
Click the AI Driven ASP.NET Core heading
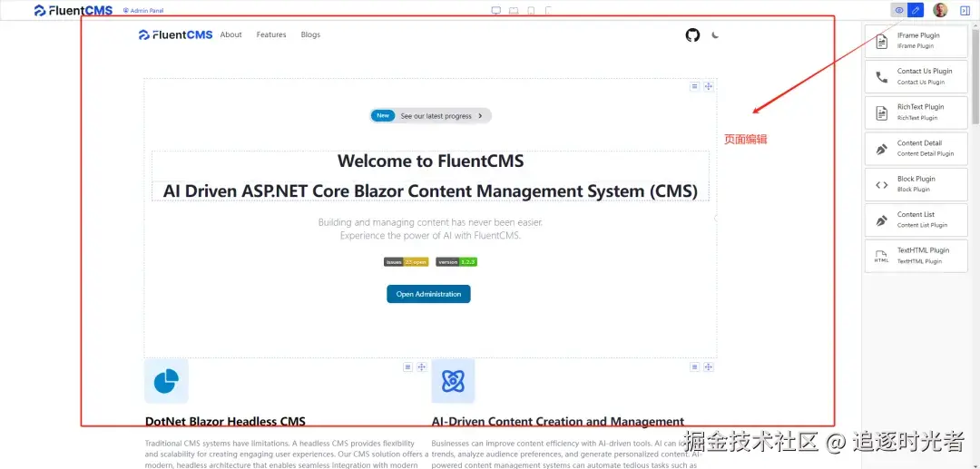pos(431,191)
